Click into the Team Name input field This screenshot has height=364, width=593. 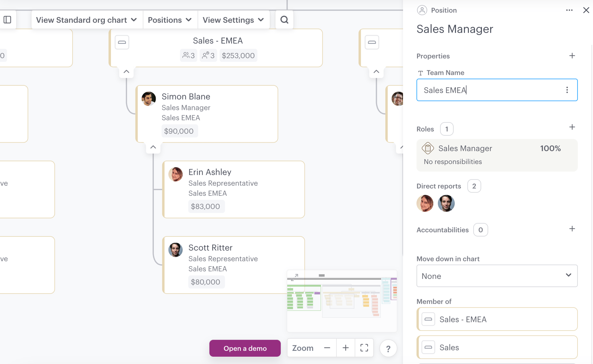(497, 90)
